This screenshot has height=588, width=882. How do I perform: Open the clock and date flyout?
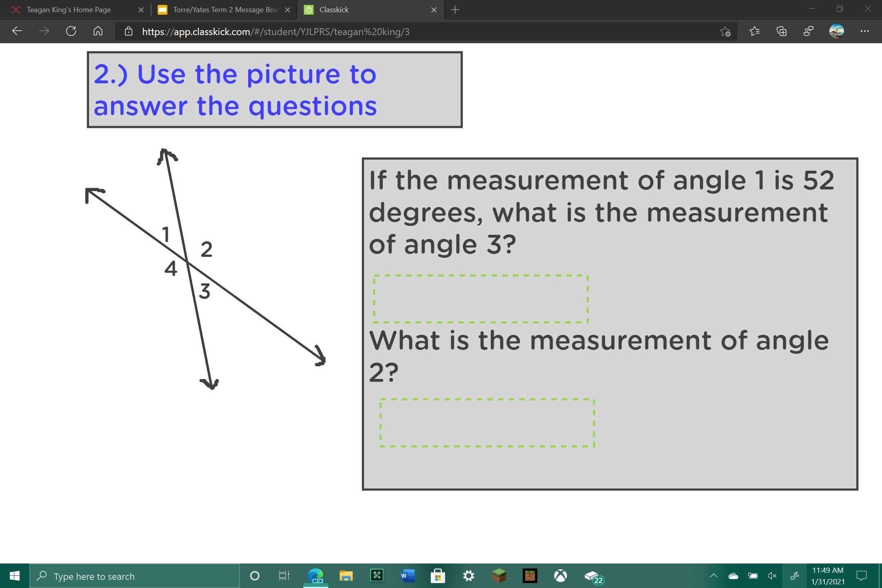tap(827, 576)
